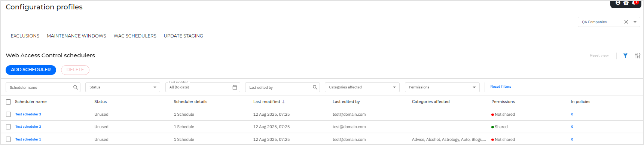The height and width of the screenshot is (145, 644).
Task: Click the Permissions column header
Action: pyautogui.click(x=503, y=102)
